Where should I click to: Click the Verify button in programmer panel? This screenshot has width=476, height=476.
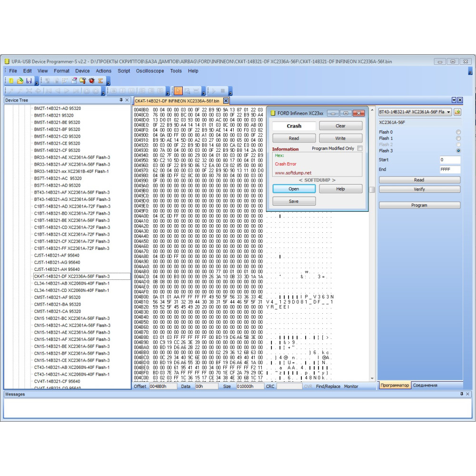point(419,189)
